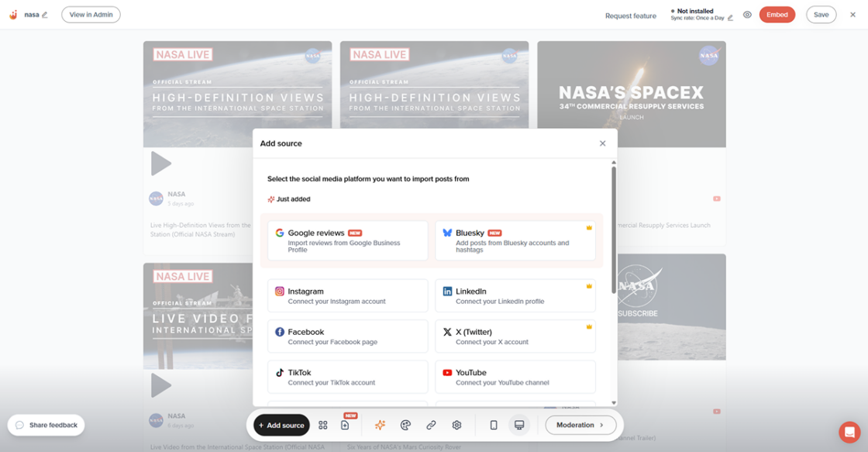The image size is (868, 452).
Task: Play the Live Video International Space Station clip
Action: pos(161,385)
